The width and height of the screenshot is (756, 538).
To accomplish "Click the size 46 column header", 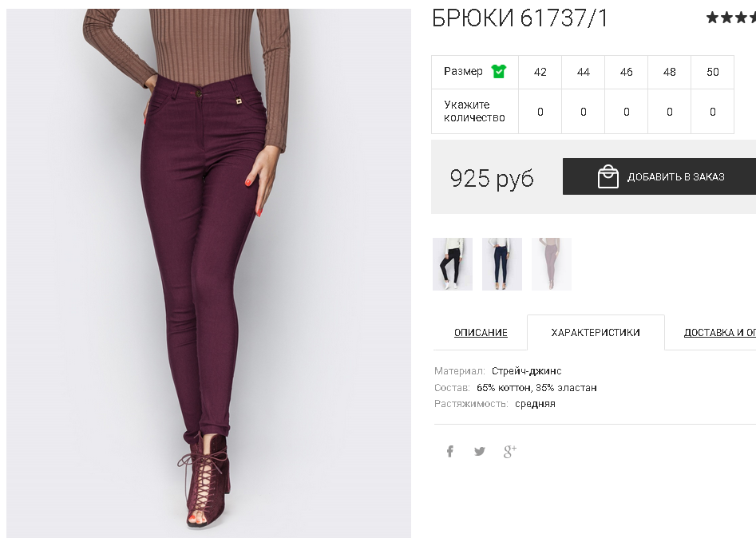I will pos(627,73).
